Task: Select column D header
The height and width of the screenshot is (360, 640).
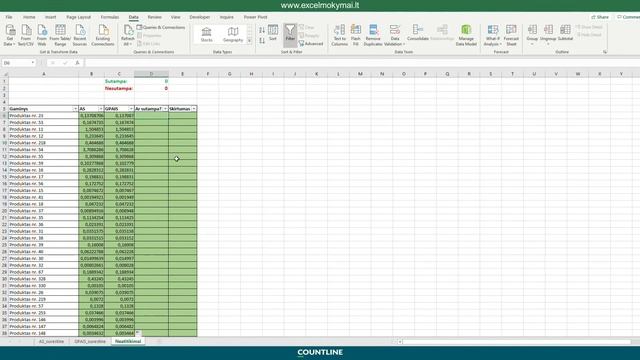Action: [151, 74]
